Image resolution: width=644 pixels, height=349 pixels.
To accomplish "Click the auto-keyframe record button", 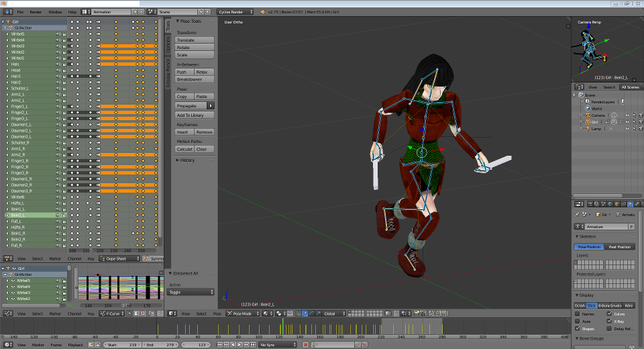I will point(305,344).
